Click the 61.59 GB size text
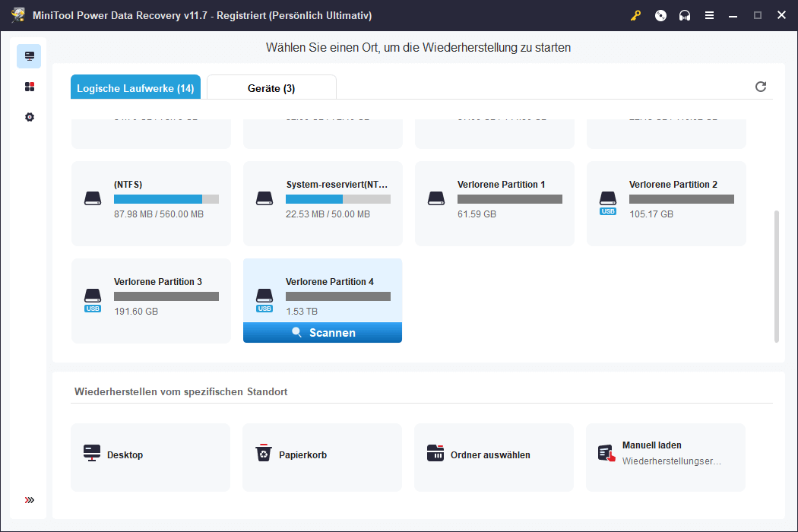The image size is (798, 532). pyautogui.click(x=477, y=214)
